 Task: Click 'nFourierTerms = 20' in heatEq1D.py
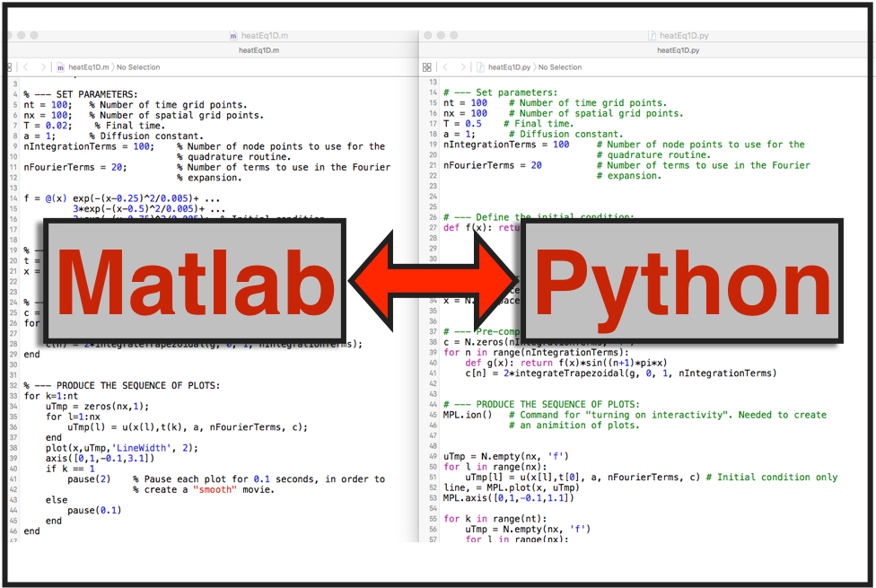pos(492,165)
